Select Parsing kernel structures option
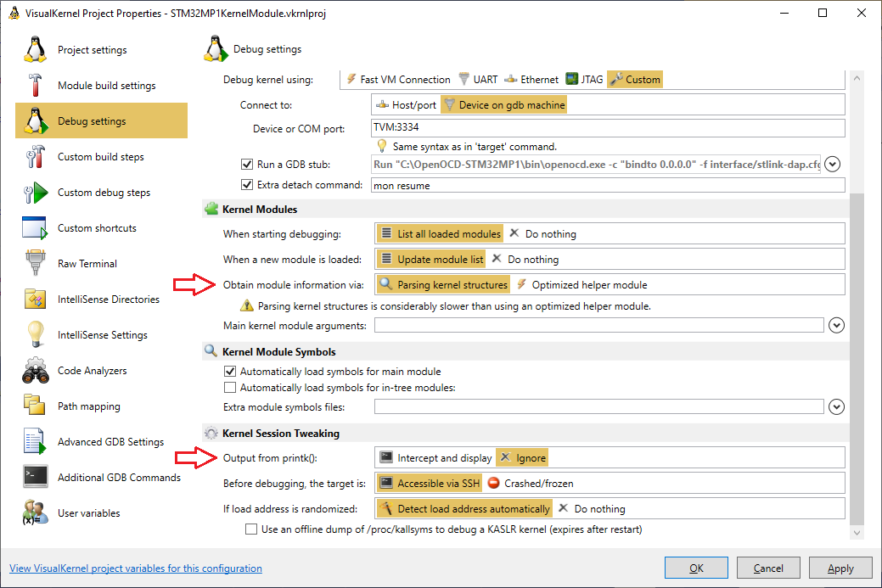The height and width of the screenshot is (588, 882). click(x=443, y=285)
